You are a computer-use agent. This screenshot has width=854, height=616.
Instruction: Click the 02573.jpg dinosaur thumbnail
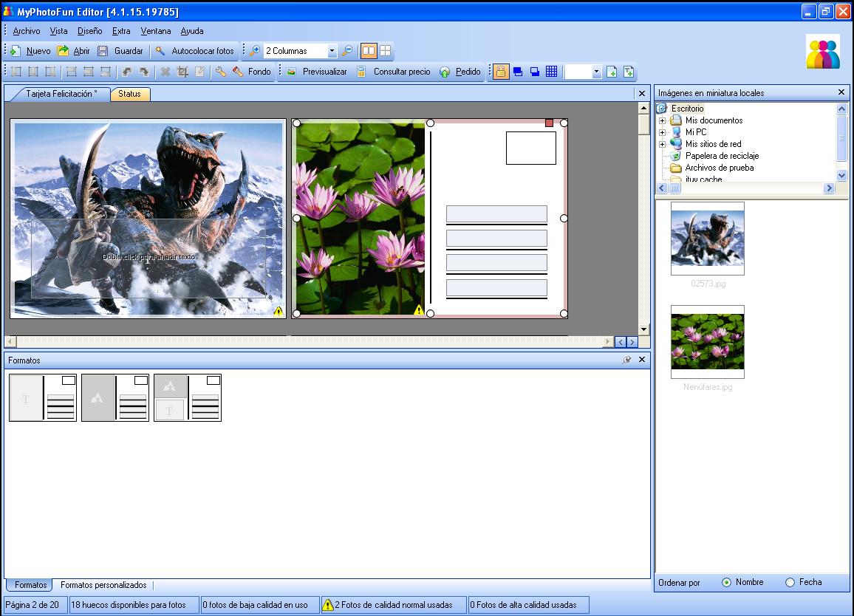[708, 238]
